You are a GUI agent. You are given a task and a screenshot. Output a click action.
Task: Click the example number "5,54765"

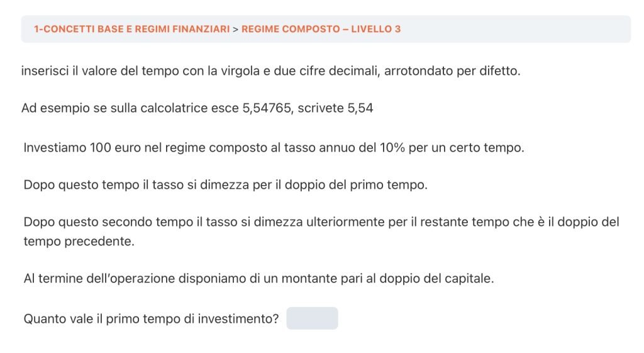click(267, 108)
